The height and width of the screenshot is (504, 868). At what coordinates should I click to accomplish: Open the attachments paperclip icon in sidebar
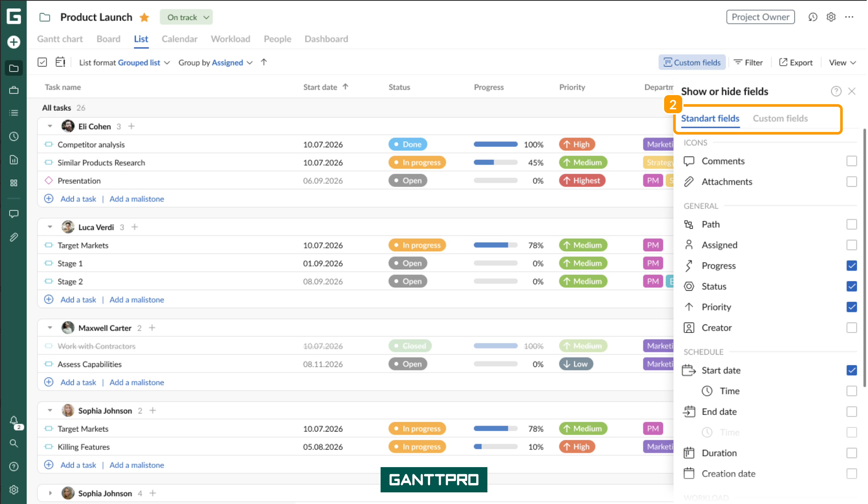point(14,237)
